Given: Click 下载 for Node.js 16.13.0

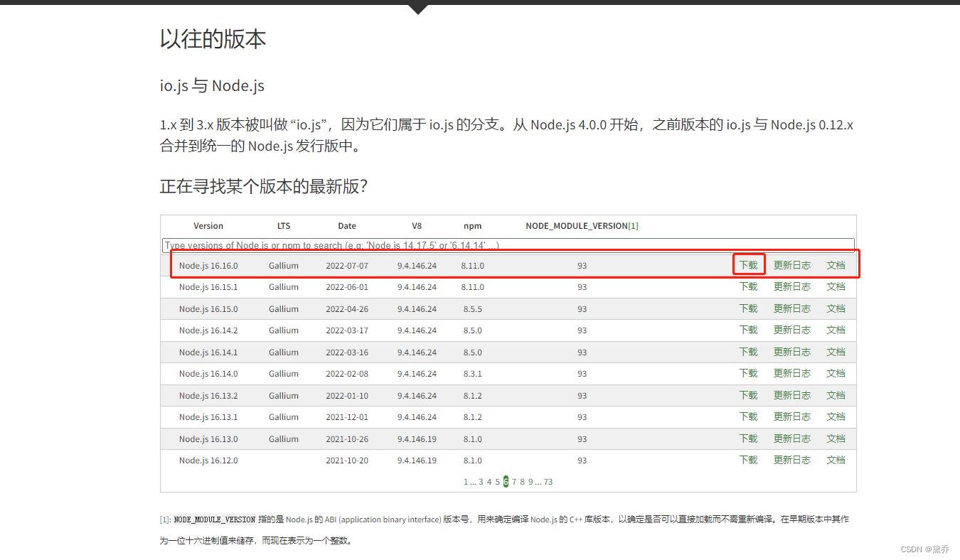Looking at the screenshot, I should tap(748, 438).
